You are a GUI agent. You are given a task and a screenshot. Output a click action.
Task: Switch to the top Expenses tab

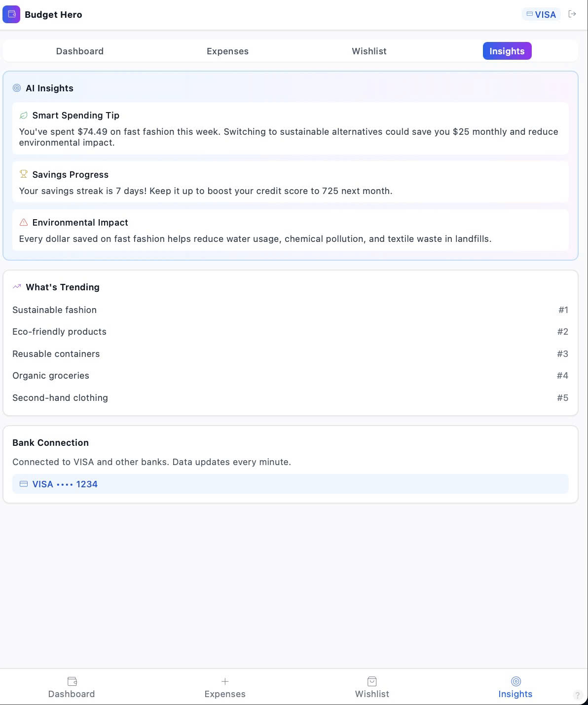tap(227, 51)
